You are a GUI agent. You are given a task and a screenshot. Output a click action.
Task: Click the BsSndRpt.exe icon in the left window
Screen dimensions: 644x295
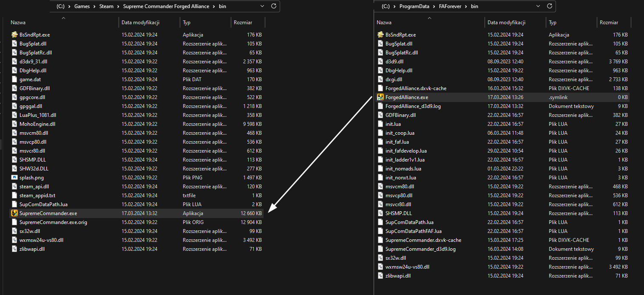14,35
